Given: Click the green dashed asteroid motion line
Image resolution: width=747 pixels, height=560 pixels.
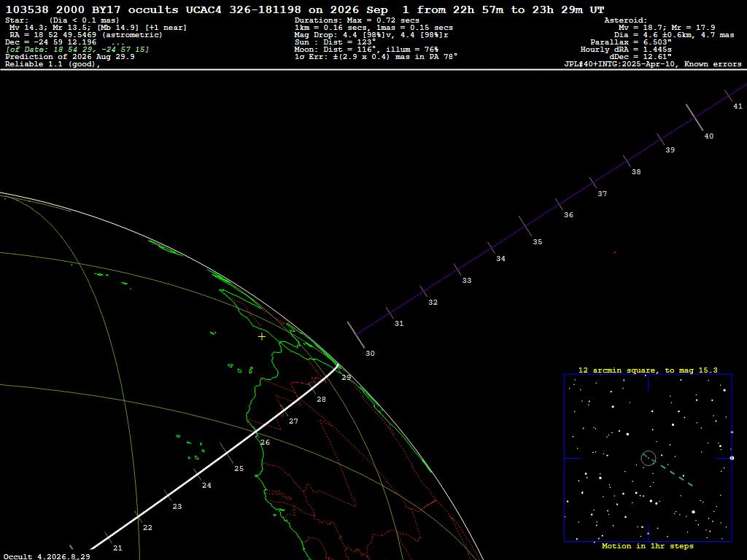Looking at the screenshot, I should pyautogui.click(x=668, y=471).
